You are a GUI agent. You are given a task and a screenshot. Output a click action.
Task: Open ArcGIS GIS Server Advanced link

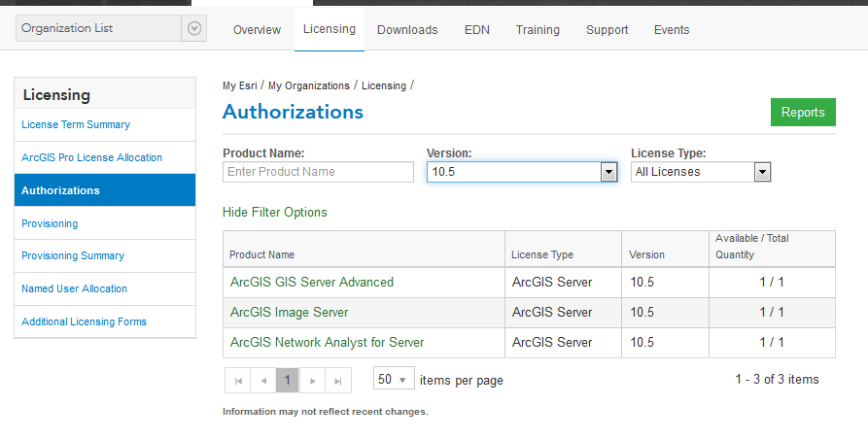pos(312,283)
